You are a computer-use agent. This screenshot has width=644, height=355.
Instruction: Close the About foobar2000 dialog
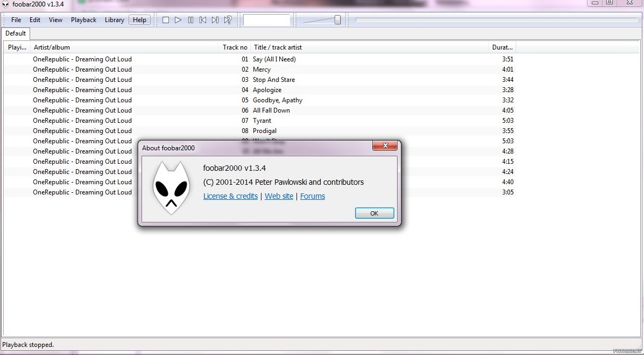coord(385,145)
